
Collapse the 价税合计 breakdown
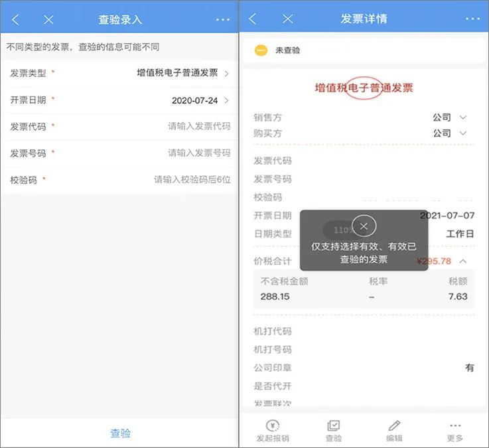tap(463, 261)
